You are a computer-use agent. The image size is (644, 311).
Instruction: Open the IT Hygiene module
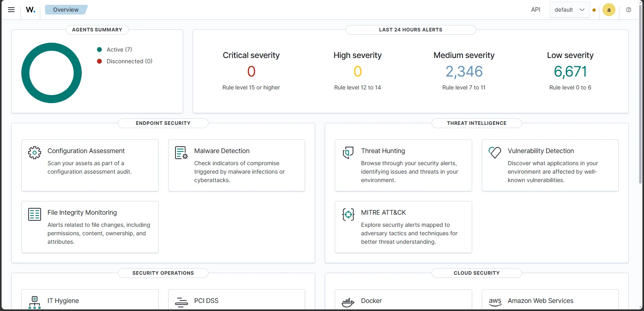coord(90,300)
